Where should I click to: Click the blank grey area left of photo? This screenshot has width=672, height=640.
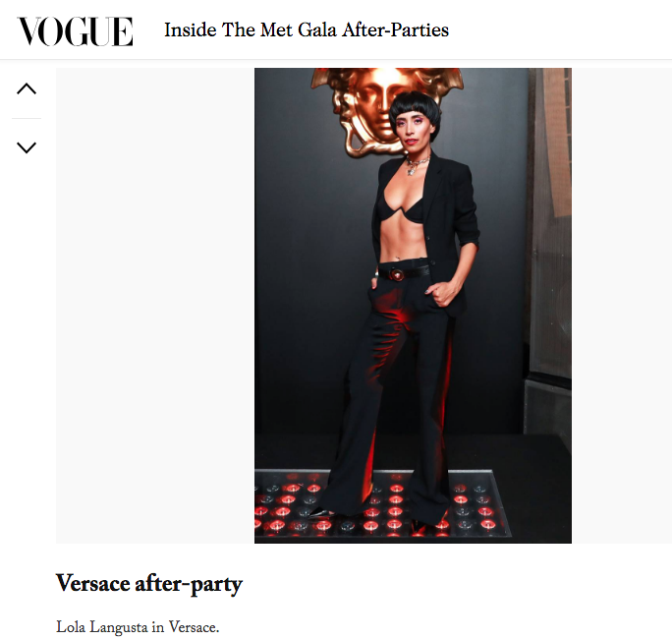pyautogui.click(x=155, y=306)
